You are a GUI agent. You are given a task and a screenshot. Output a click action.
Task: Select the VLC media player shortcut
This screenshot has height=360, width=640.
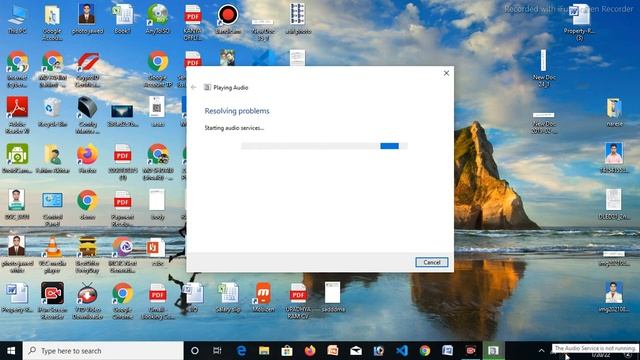[52, 255]
